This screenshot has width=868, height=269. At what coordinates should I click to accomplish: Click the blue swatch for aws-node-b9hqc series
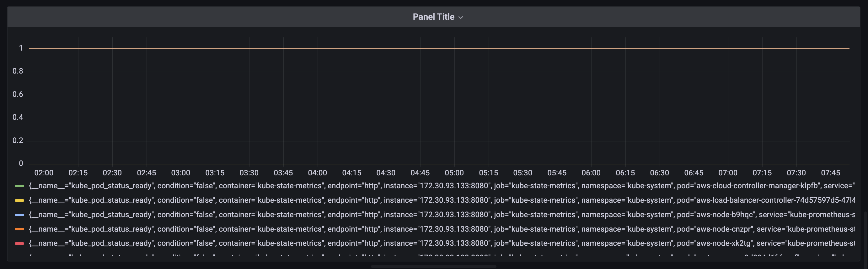(19, 215)
